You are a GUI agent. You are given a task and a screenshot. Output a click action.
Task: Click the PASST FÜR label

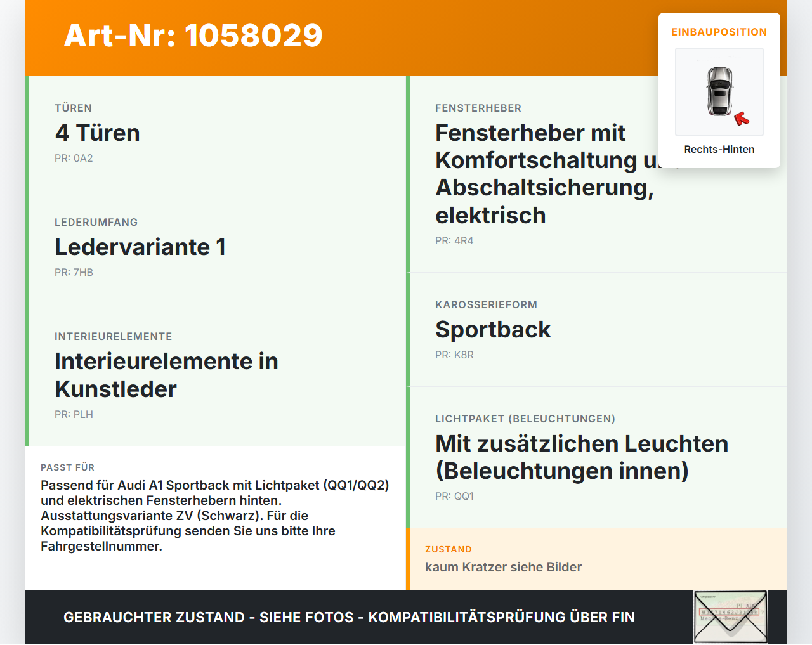[68, 467]
